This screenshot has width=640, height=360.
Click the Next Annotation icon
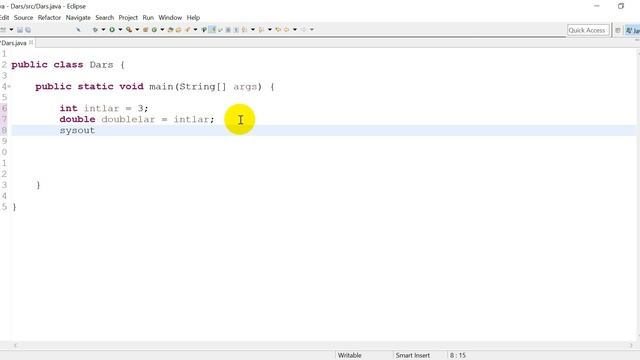point(244,29)
